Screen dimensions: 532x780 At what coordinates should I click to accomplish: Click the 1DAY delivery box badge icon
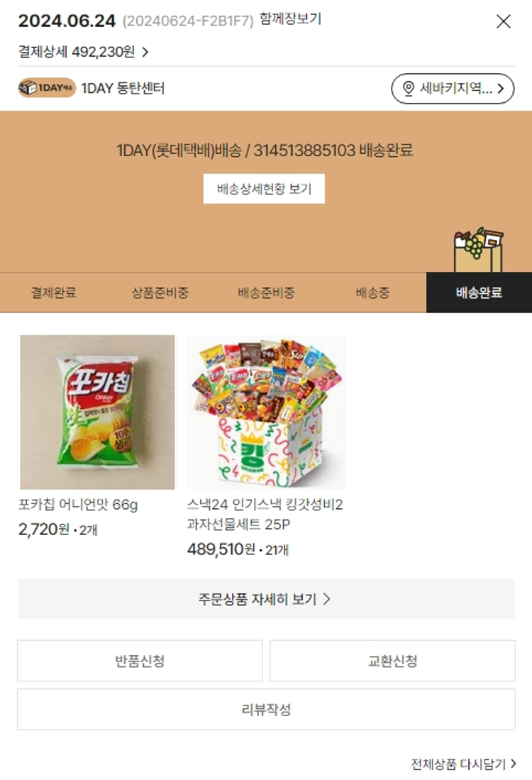click(x=47, y=88)
